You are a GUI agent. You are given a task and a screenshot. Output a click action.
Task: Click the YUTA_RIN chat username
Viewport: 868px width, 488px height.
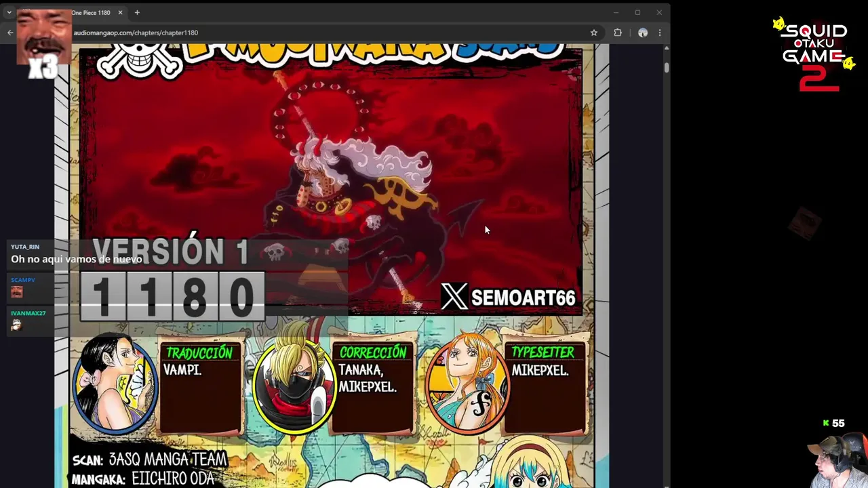point(25,247)
